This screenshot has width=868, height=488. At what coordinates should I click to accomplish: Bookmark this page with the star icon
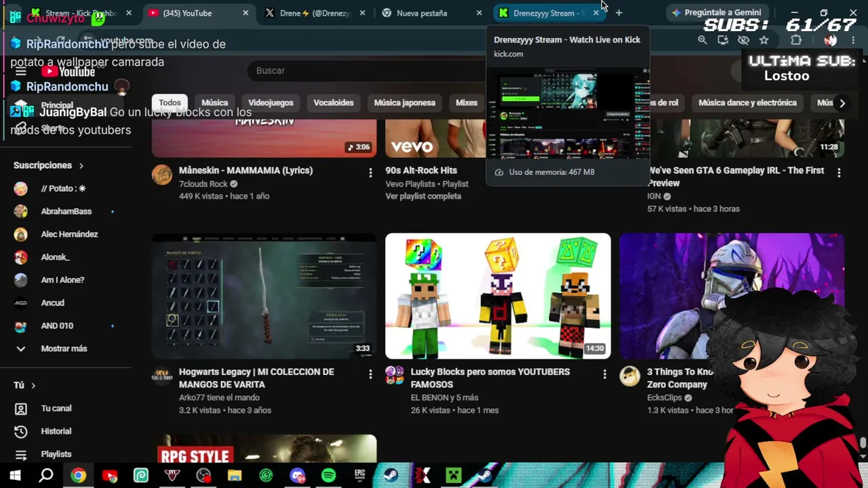pyautogui.click(x=764, y=40)
